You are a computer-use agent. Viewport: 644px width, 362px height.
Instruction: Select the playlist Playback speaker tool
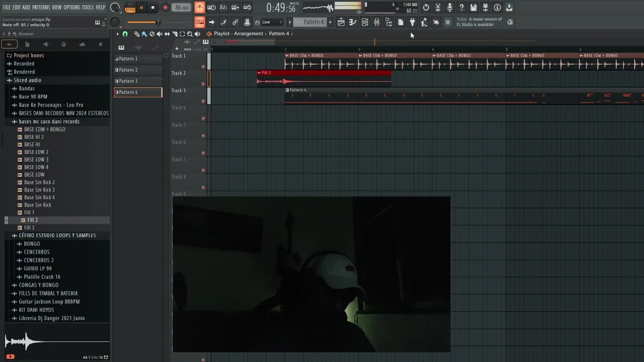click(197, 34)
